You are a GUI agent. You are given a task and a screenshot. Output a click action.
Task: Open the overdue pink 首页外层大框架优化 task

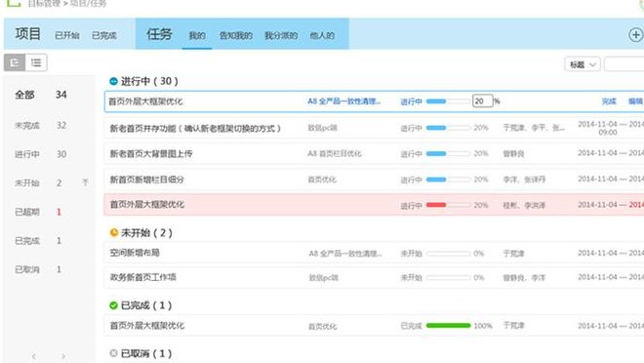pos(146,205)
